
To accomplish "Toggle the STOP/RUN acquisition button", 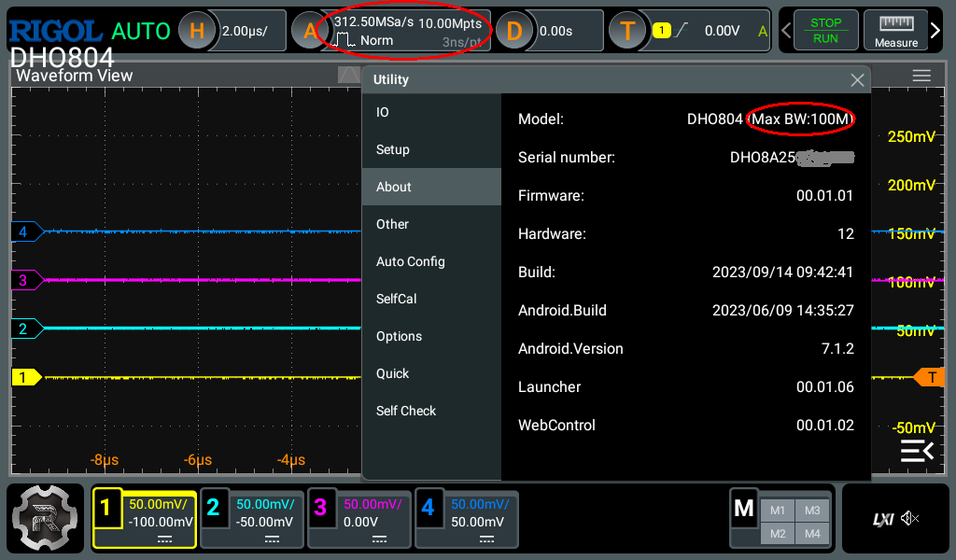I will pos(825,31).
